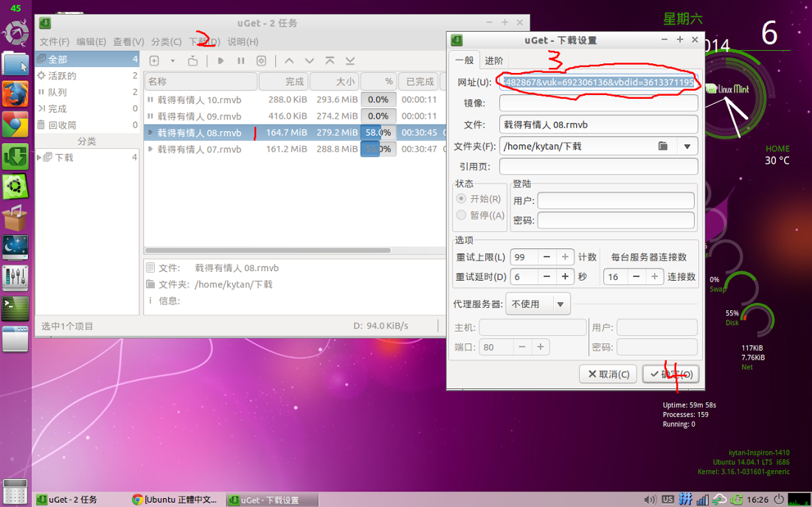Open the terminal icon in the dock
The image size is (812, 507).
pyautogui.click(x=15, y=309)
